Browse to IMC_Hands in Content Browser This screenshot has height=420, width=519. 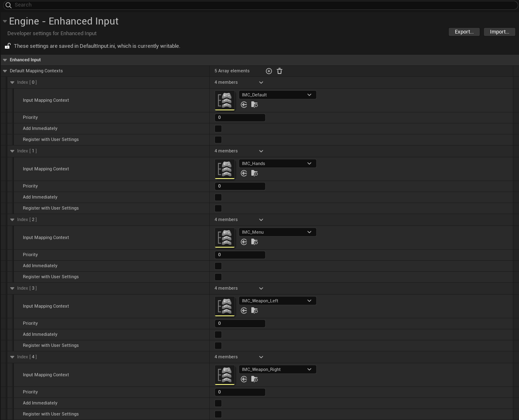255,174
